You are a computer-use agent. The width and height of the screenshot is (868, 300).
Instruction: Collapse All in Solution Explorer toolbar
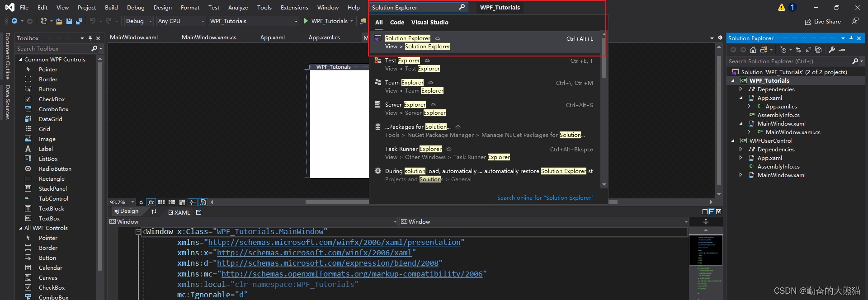click(808, 50)
